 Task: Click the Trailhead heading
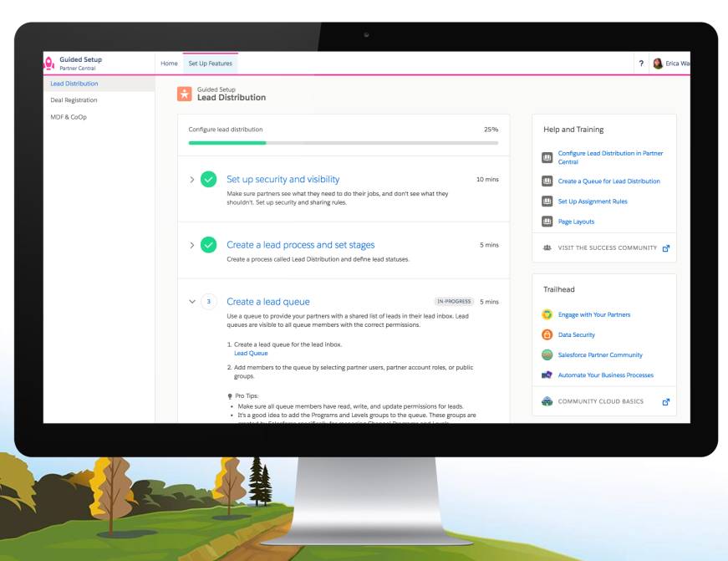pyautogui.click(x=559, y=288)
